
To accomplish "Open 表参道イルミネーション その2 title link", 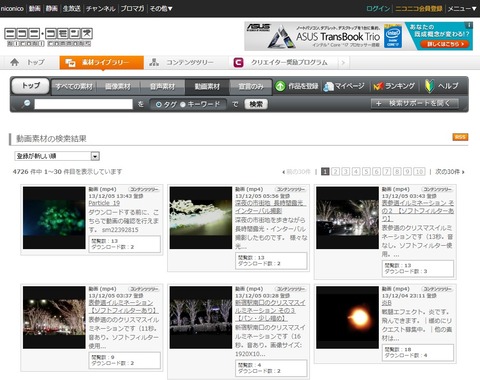I will tap(418, 211).
